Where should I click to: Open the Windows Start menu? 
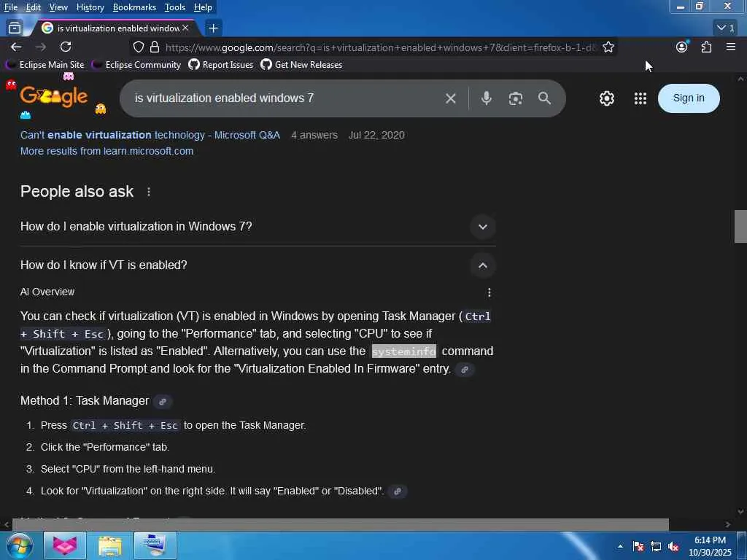[x=19, y=545]
